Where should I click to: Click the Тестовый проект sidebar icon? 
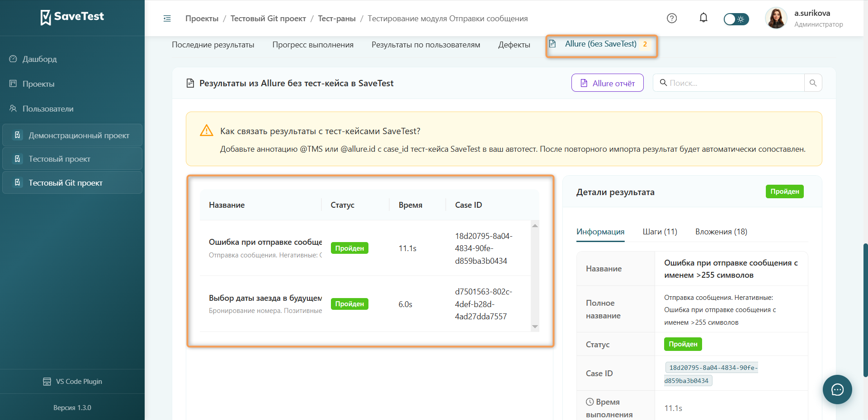point(18,159)
